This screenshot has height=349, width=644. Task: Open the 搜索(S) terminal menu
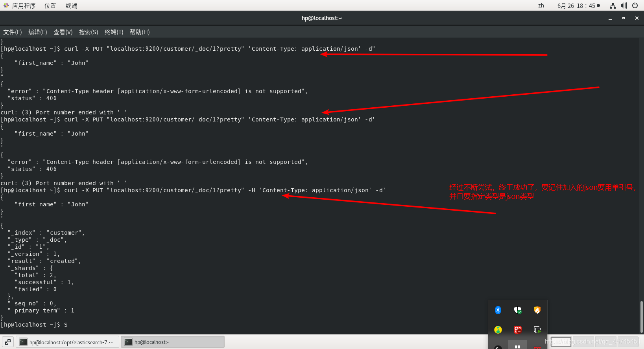pos(89,32)
